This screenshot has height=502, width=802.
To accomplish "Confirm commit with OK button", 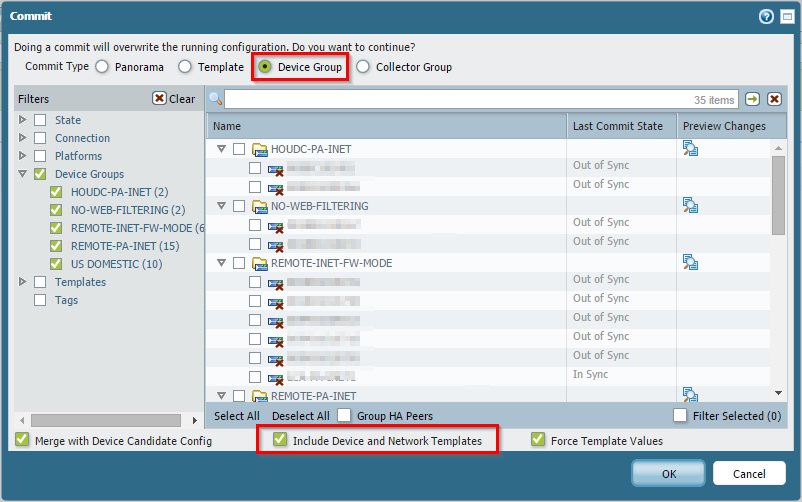I will click(669, 473).
